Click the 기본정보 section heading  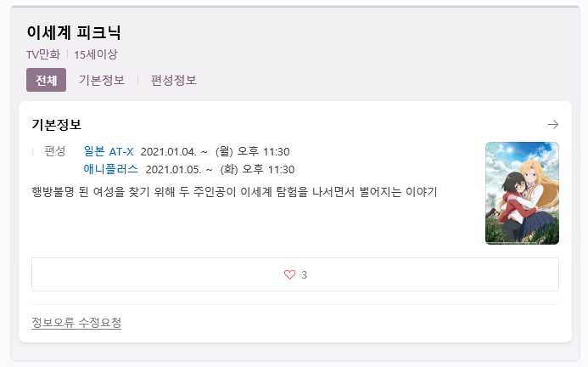tap(56, 124)
